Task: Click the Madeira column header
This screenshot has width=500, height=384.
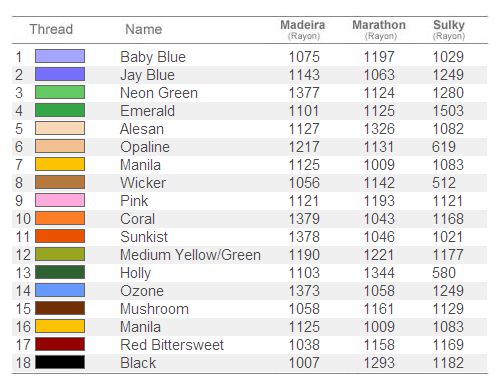Action: coord(303,29)
